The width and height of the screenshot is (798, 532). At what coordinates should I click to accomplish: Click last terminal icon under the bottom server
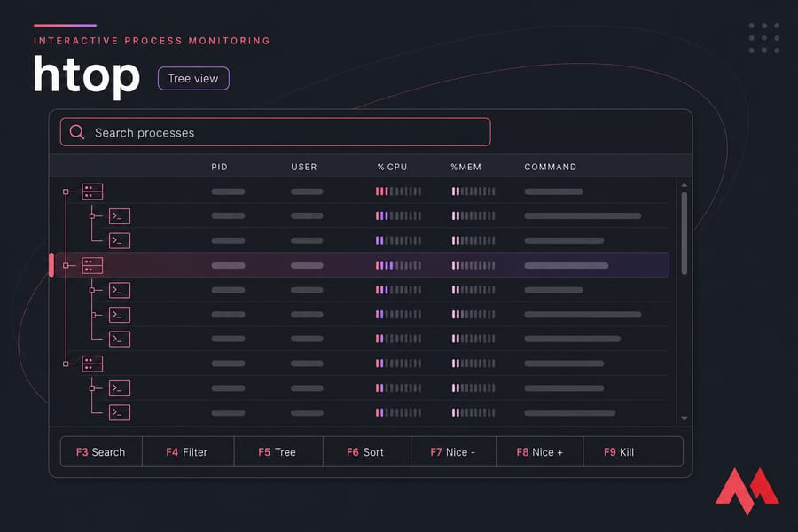coord(120,413)
